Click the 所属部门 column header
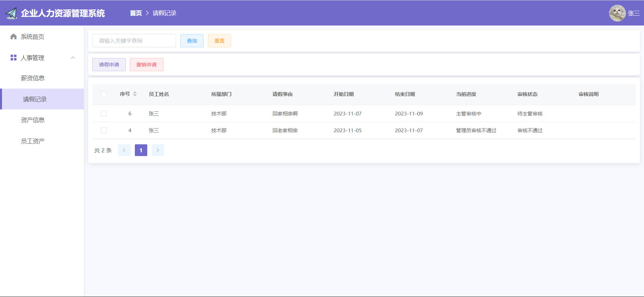 coord(221,94)
